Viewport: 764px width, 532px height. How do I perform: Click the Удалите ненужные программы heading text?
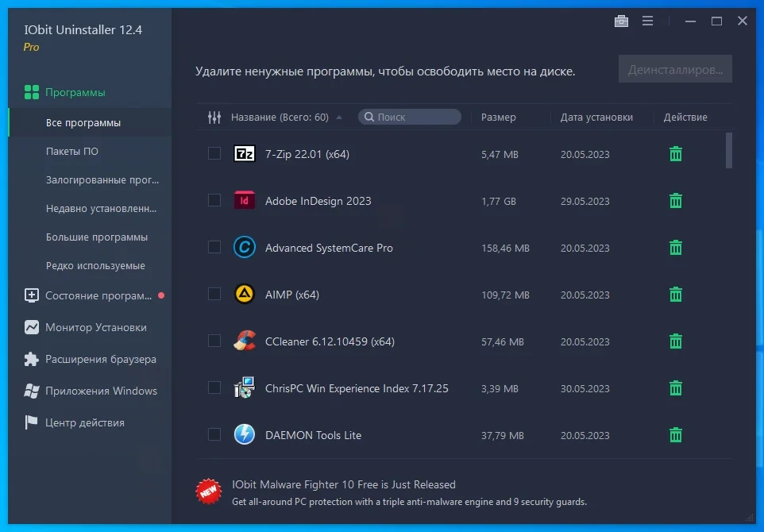pos(385,71)
